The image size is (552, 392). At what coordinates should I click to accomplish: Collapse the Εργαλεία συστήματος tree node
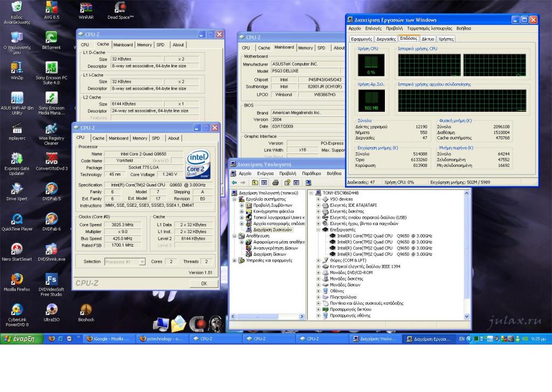(234, 199)
